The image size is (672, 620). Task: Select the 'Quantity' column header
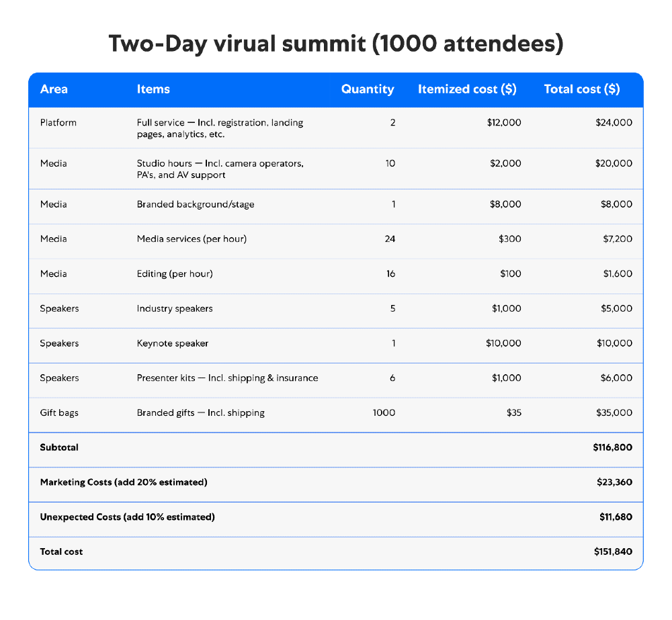click(368, 89)
